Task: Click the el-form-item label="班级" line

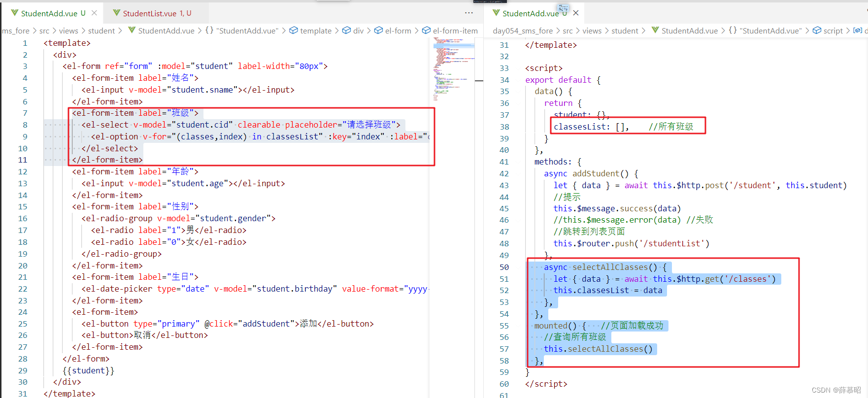Action: pos(135,113)
